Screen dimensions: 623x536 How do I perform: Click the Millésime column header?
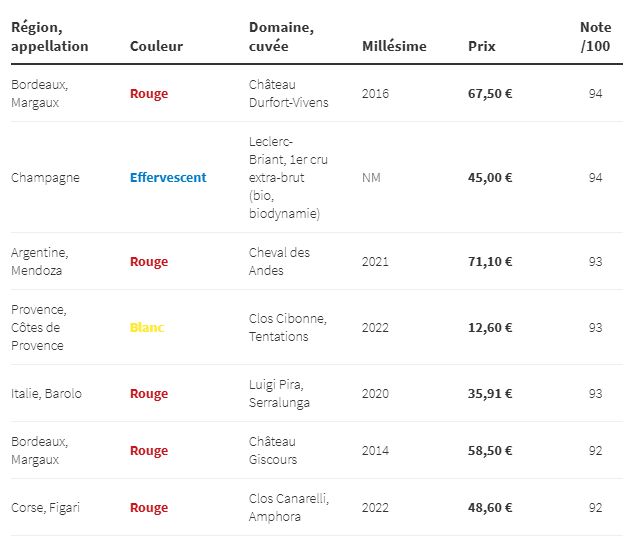[394, 46]
